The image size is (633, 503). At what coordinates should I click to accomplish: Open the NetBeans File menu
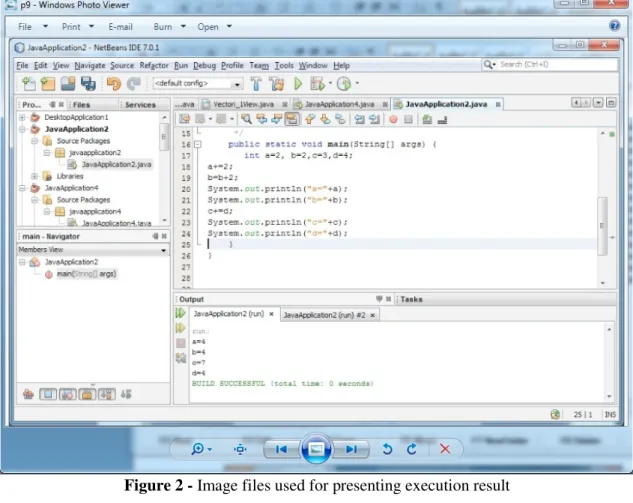(22, 65)
